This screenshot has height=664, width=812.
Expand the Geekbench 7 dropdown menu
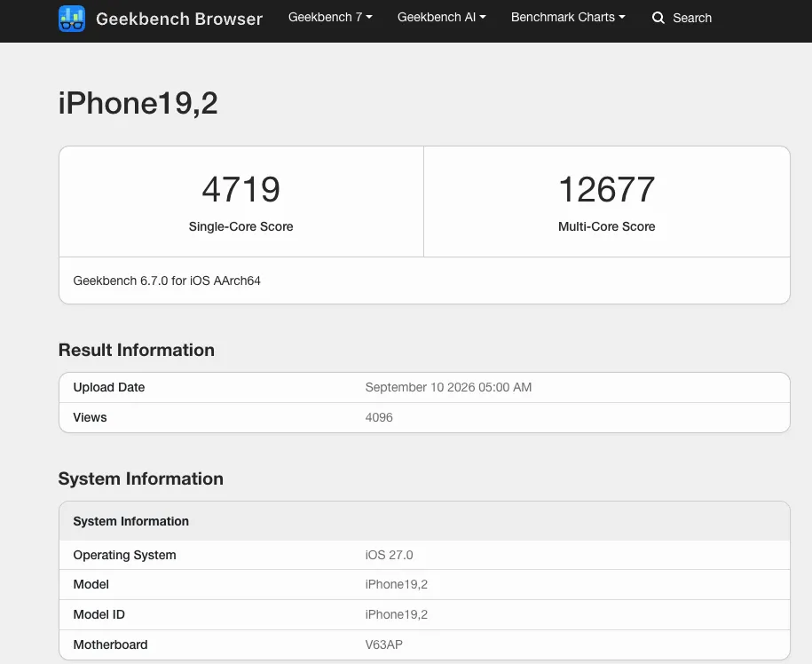coord(330,17)
